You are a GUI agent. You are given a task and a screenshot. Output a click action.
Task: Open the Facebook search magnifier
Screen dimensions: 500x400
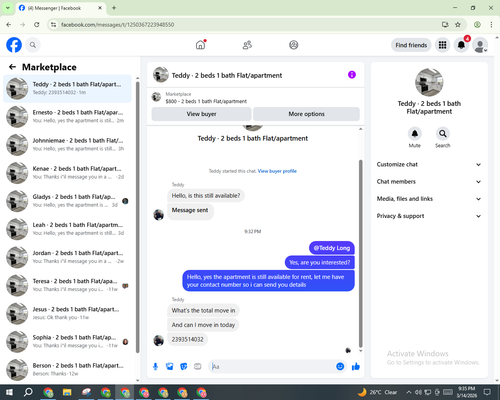(x=33, y=45)
